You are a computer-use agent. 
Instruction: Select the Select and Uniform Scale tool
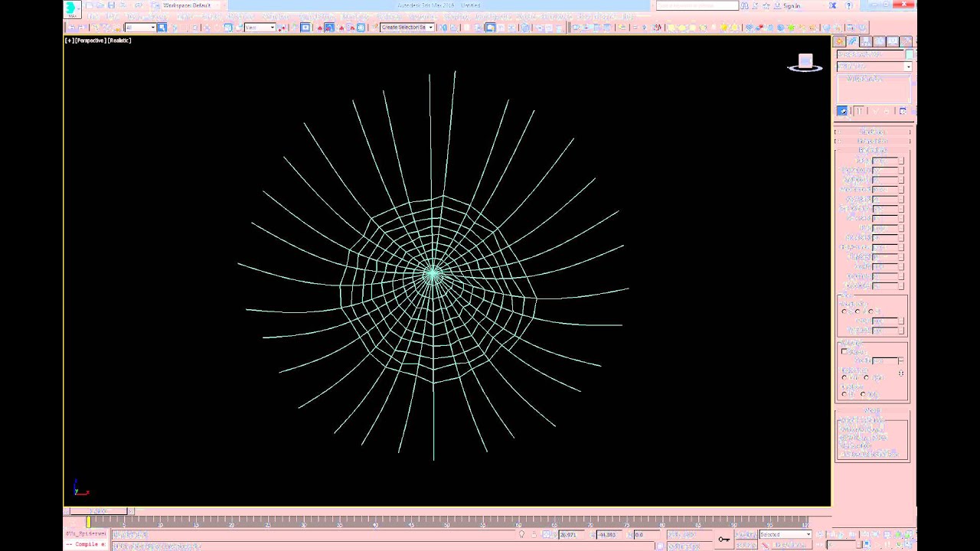click(227, 28)
